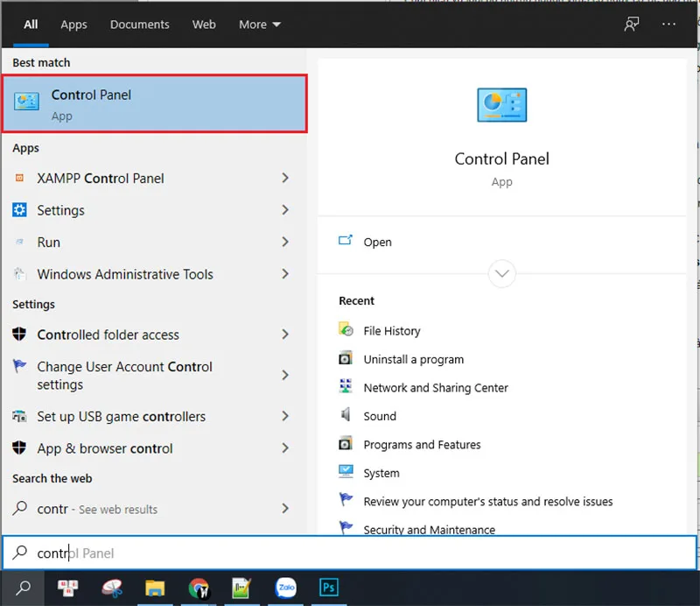Select Controlled folder access setting
The width and height of the screenshot is (700, 606).
coord(155,334)
